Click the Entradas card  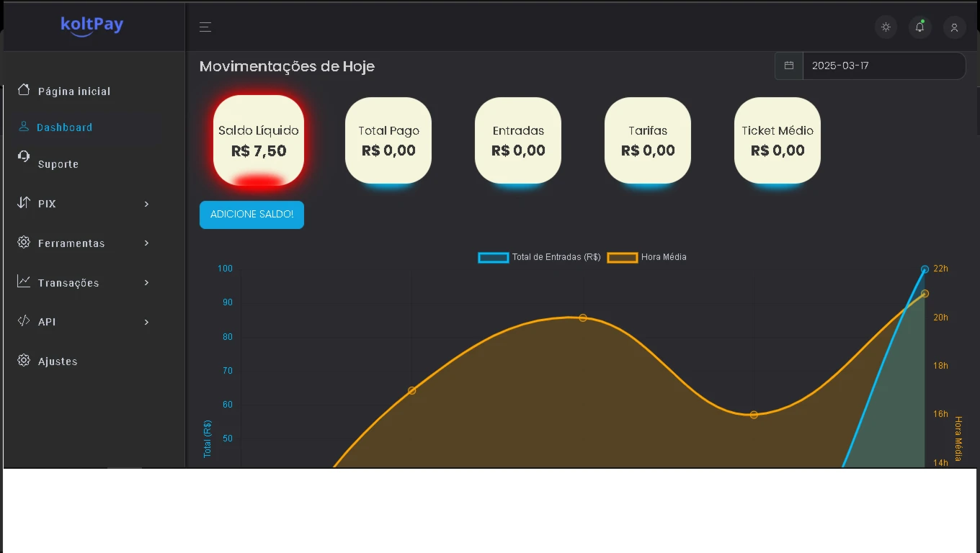tap(518, 140)
